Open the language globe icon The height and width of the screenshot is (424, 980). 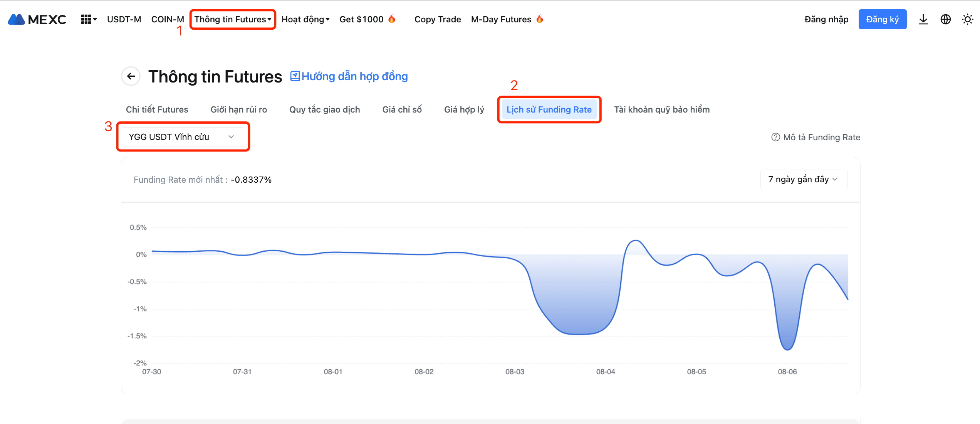click(x=945, y=19)
